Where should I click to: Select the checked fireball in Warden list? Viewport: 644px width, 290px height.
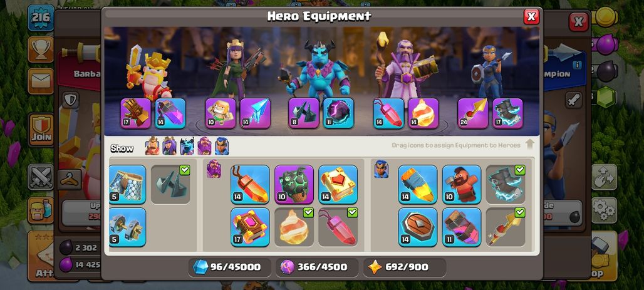tap(294, 227)
